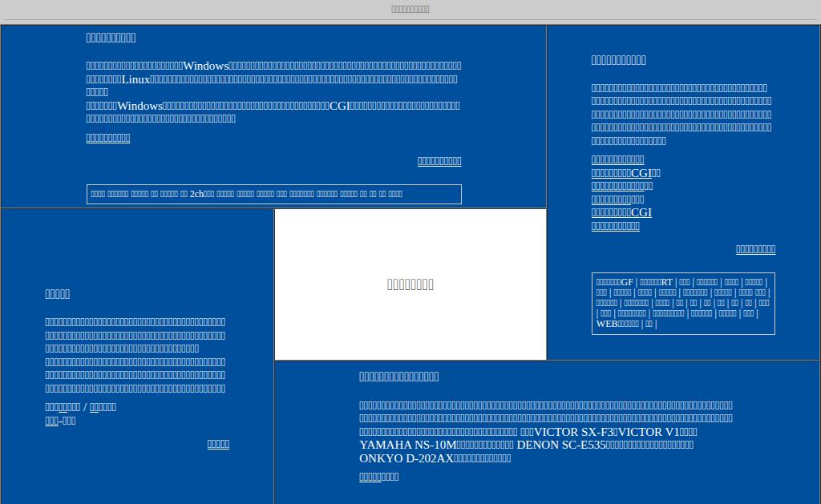Image resolution: width=821 pixels, height=504 pixels.
Task: Click the right panel heading
Action: click(618, 60)
